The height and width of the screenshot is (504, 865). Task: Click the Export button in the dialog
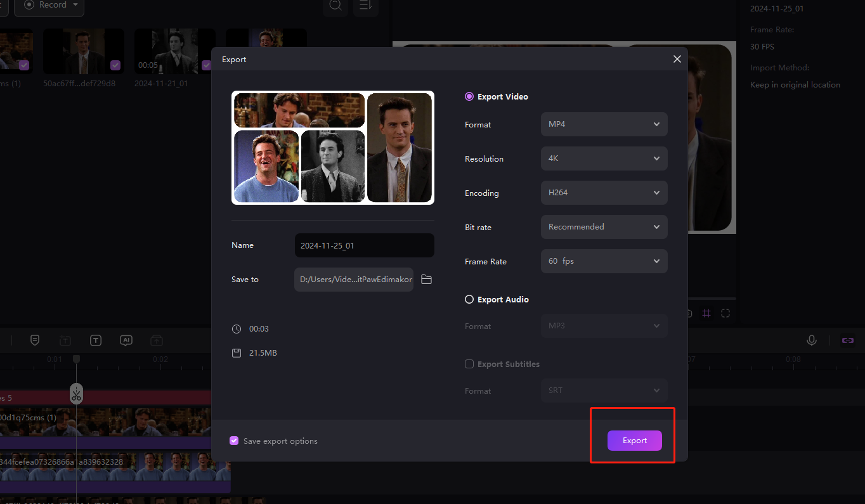[634, 441]
